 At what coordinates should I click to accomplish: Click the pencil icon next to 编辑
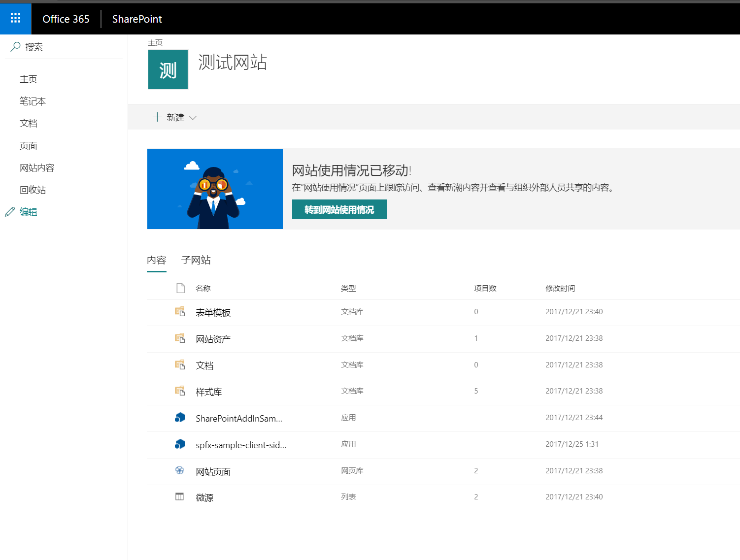(x=10, y=211)
